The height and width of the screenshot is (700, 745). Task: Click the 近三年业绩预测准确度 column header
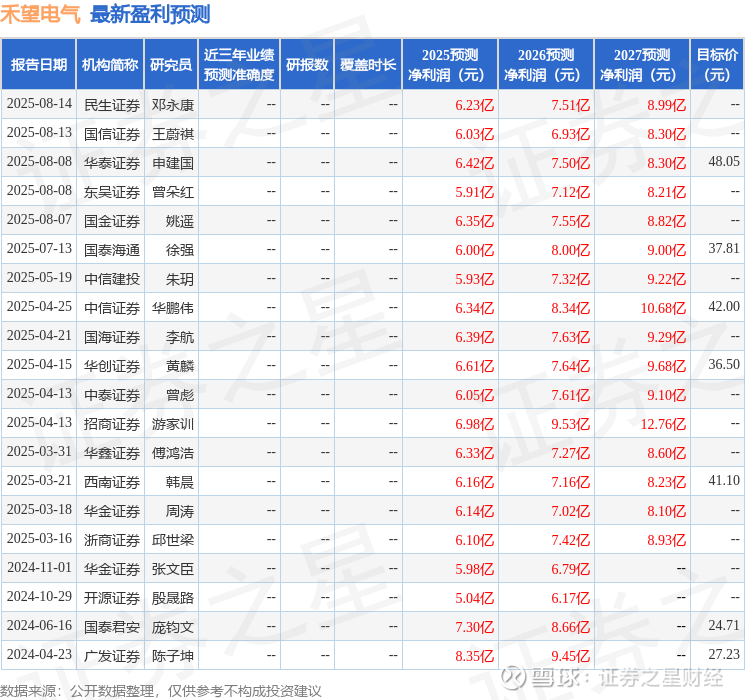tap(239, 65)
